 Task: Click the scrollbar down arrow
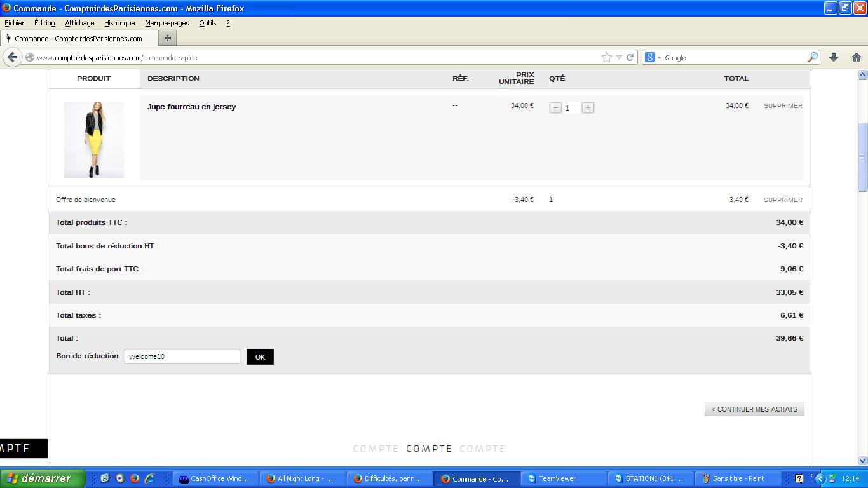862,461
